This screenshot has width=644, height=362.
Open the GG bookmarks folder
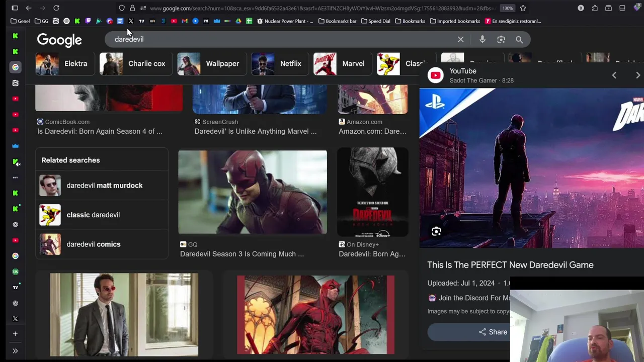41,21
